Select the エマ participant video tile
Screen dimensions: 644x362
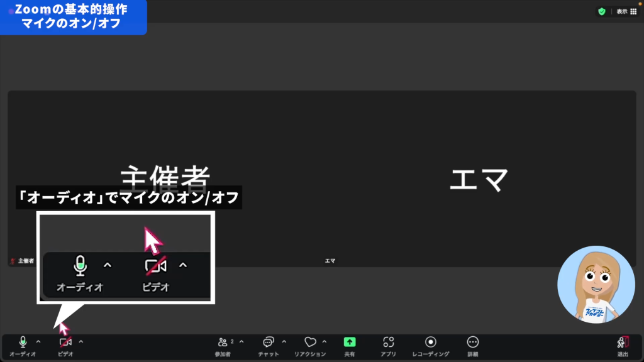479,179
